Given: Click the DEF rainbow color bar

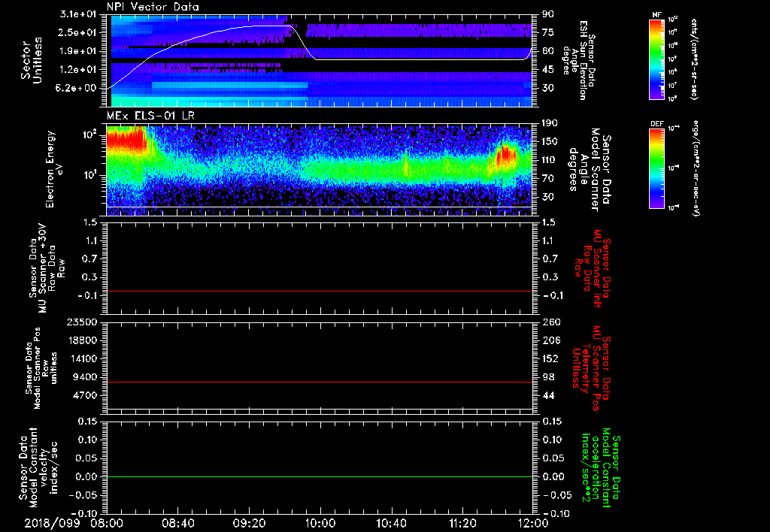Looking at the screenshot, I should (657, 168).
